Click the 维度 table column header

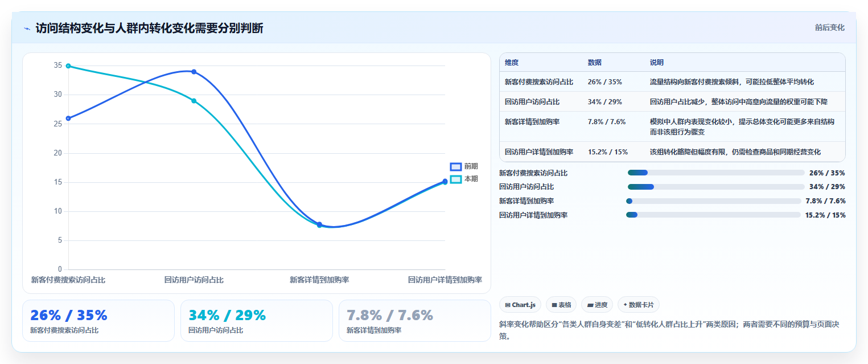(x=512, y=62)
